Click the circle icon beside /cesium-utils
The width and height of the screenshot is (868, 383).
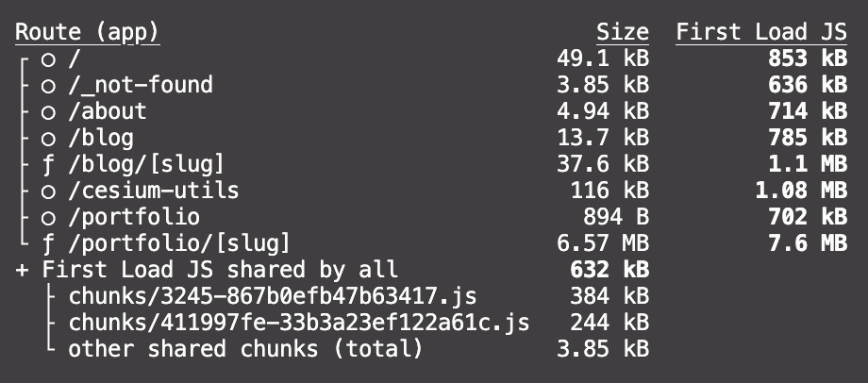(48, 191)
